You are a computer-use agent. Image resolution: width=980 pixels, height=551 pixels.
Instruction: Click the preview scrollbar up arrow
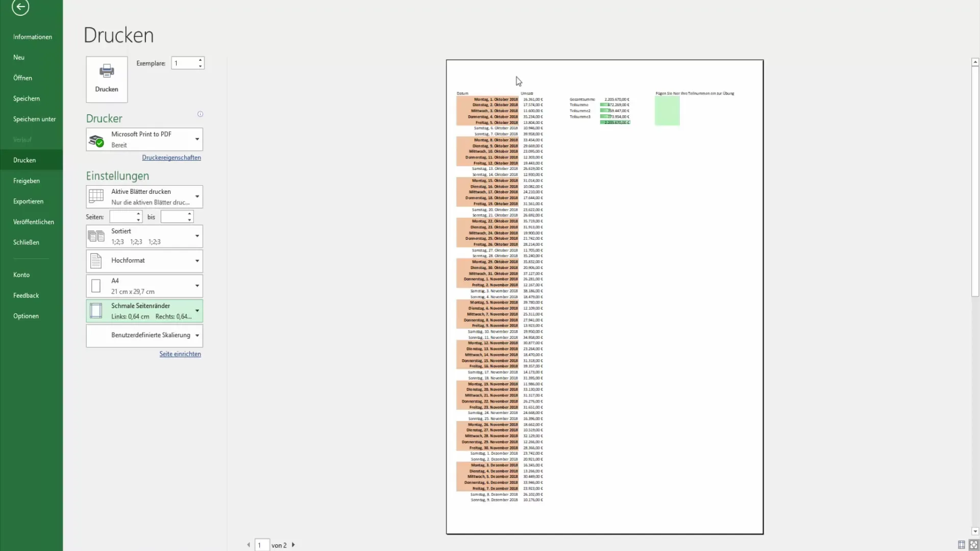975,62
